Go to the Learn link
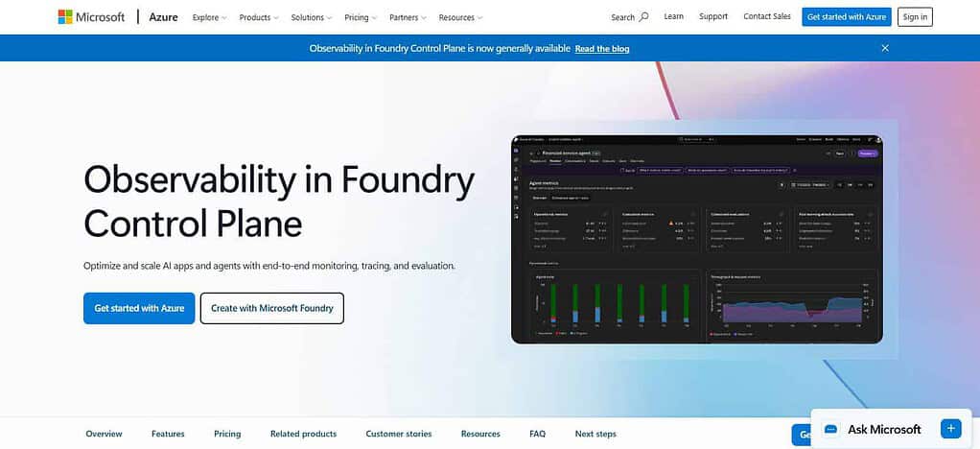This screenshot has width=980, height=449. point(673,17)
